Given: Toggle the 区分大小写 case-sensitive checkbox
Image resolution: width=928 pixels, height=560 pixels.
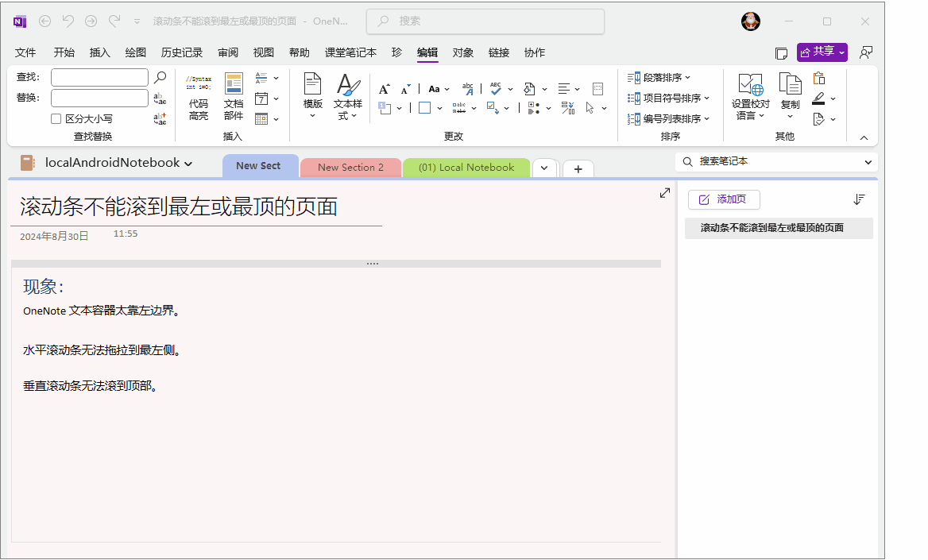Looking at the screenshot, I should click(56, 119).
